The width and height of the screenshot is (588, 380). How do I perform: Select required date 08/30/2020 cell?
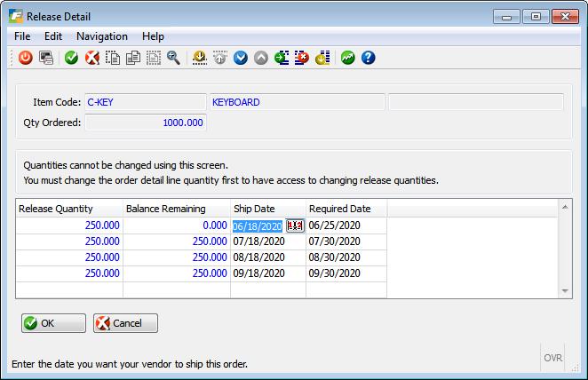coord(346,257)
